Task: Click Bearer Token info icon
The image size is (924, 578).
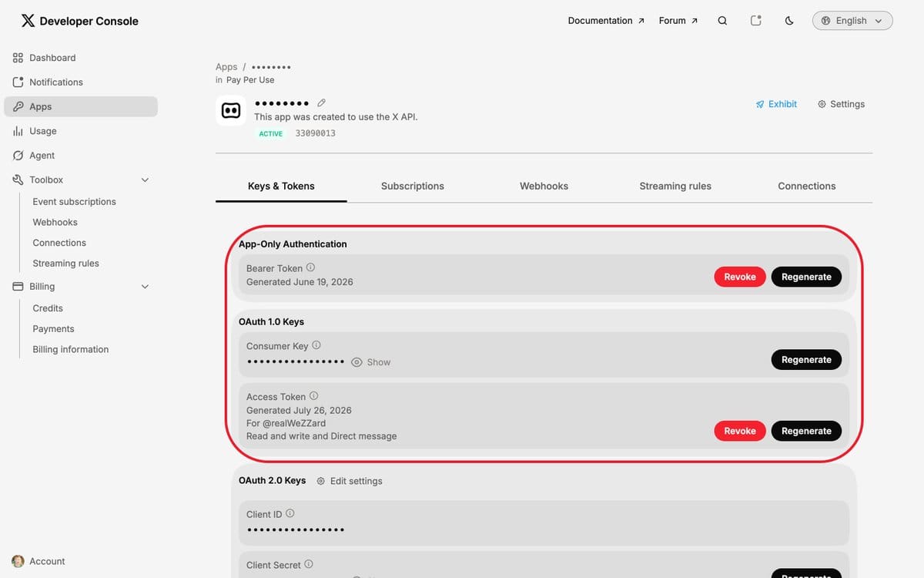Action: [310, 267]
